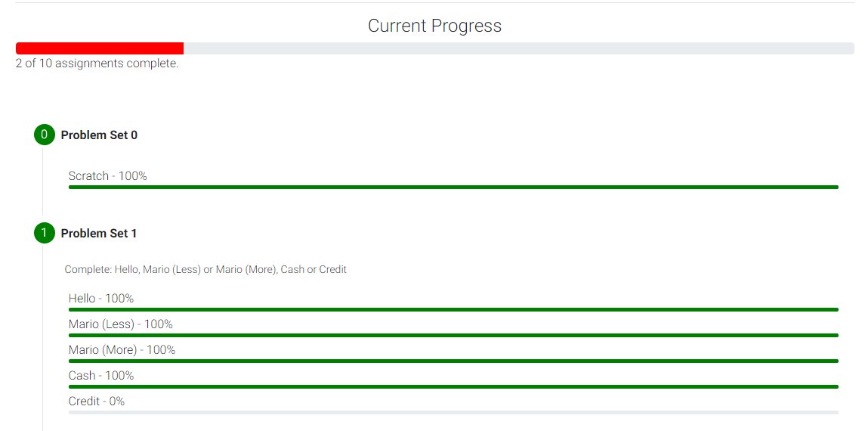Click the green circle numbered 1

coord(44,233)
